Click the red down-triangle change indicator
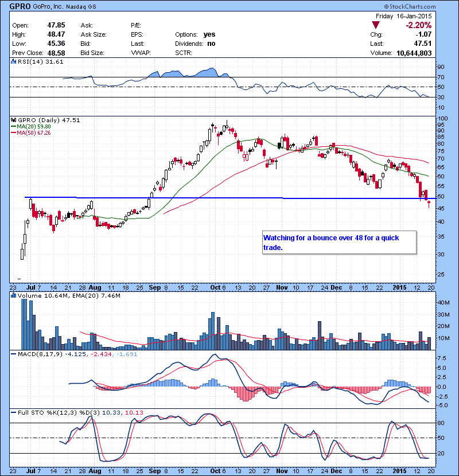Image resolution: width=459 pixels, height=476 pixels. click(x=376, y=25)
